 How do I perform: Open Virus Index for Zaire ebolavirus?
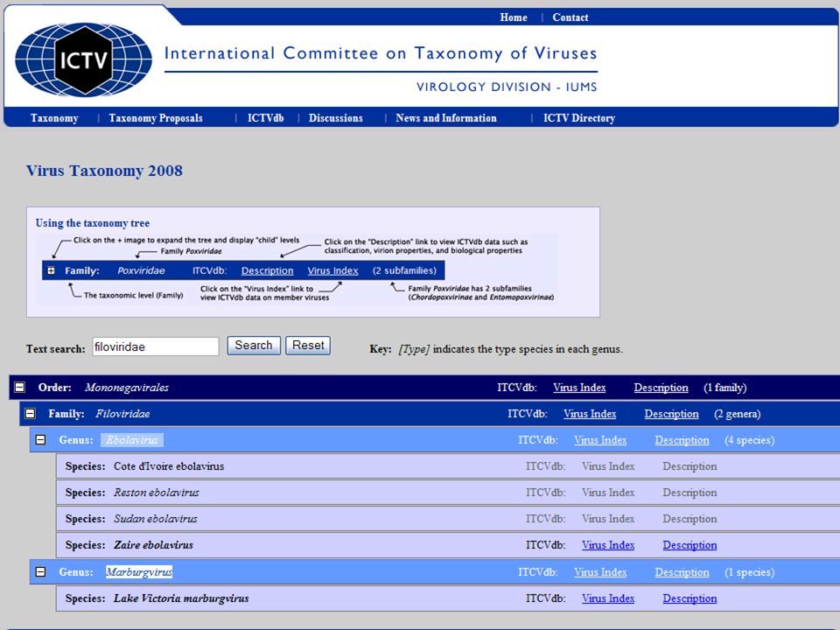pos(608,545)
